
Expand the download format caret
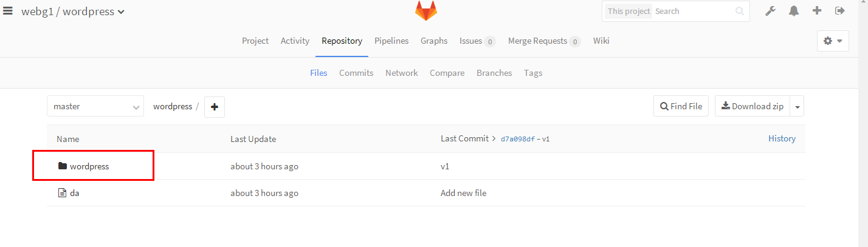(797, 107)
